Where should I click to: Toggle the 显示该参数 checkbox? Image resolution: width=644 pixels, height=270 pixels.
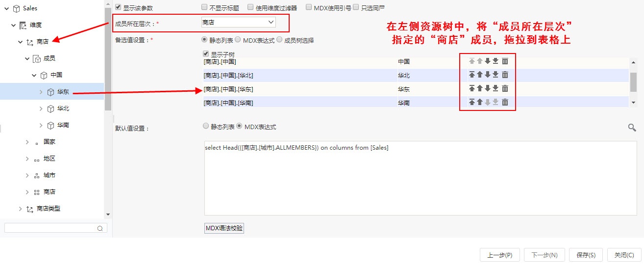(x=118, y=7)
